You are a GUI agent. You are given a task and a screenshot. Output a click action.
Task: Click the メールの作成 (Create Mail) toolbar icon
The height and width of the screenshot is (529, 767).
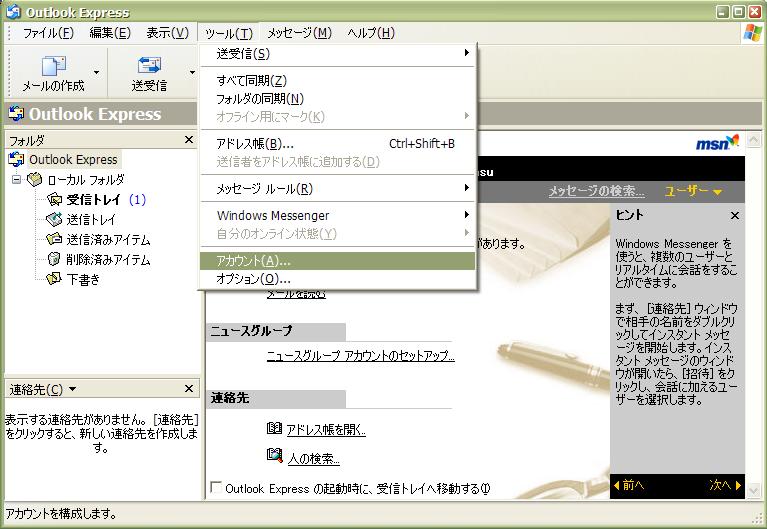(53, 66)
